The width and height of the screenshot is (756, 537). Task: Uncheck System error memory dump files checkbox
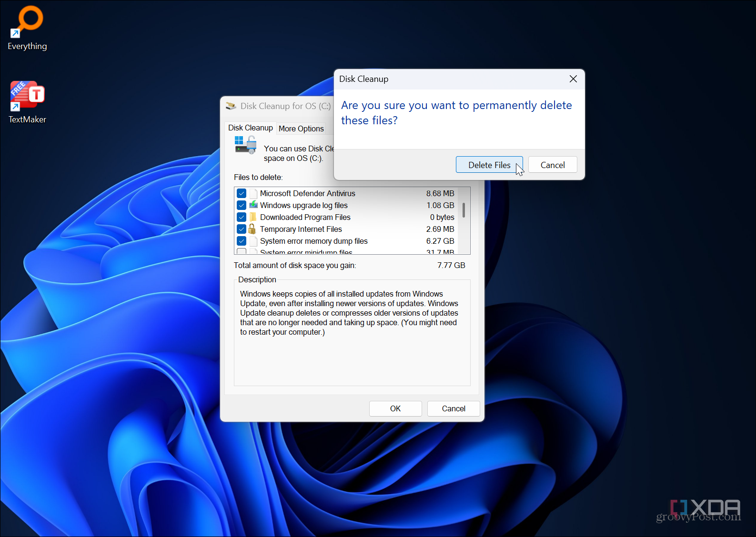pos(242,241)
